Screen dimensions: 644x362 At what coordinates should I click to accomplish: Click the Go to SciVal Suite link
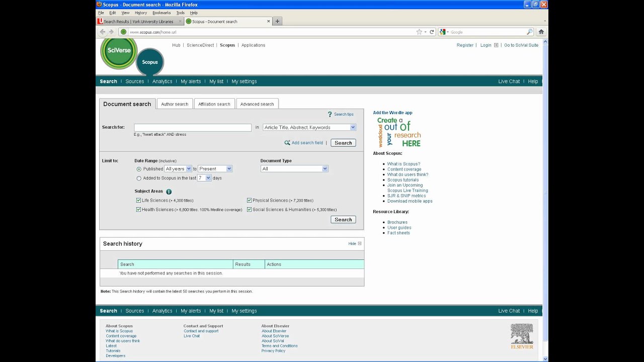click(x=521, y=45)
